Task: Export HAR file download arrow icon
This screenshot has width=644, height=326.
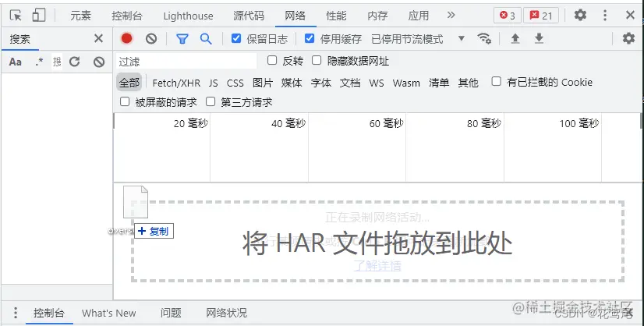Action: [x=539, y=39]
